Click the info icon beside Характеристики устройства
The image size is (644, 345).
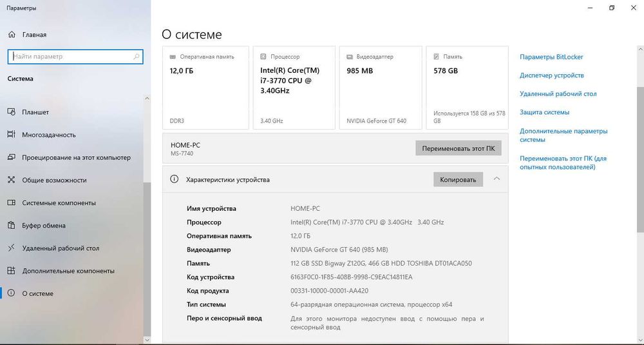pos(174,179)
